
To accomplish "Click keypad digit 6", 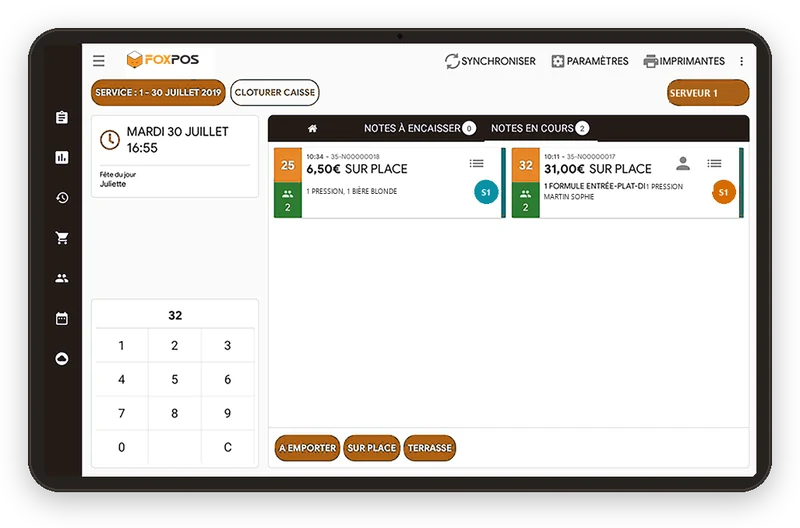I will pyautogui.click(x=228, y=379).
